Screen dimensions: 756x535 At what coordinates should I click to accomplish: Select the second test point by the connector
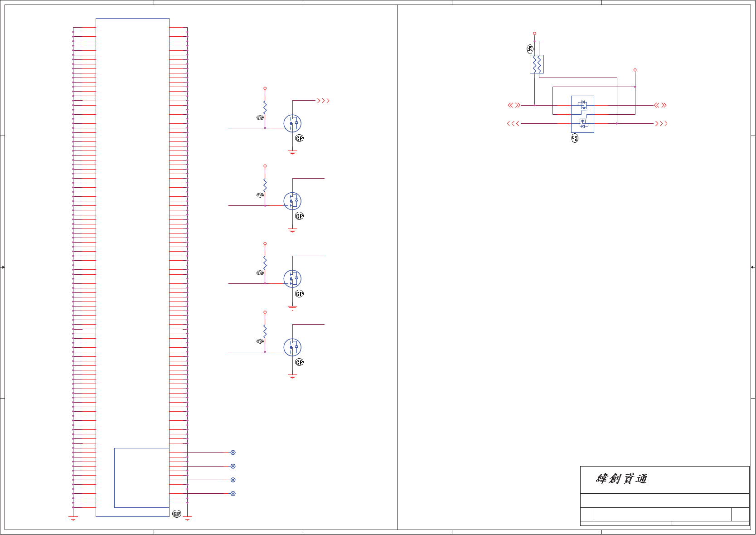pyautogui.click(x=233, y=466)
